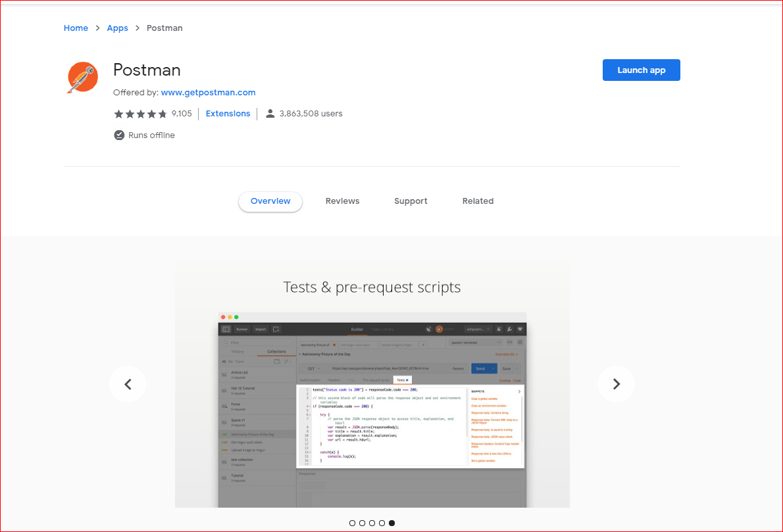
Task: Select third carousel dot indicator
Action: pos(372,523)
